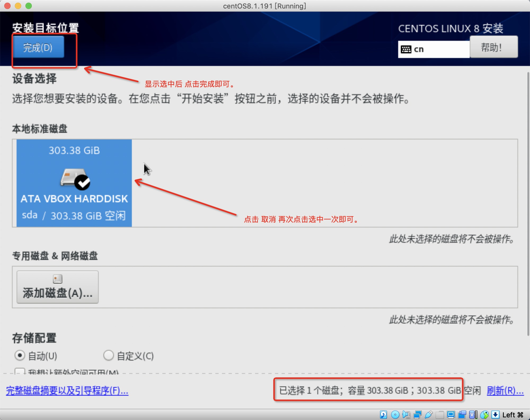Open full disk summary and bootloader link
The width and height of the screenshot is (530, 420).
(67, 391)
